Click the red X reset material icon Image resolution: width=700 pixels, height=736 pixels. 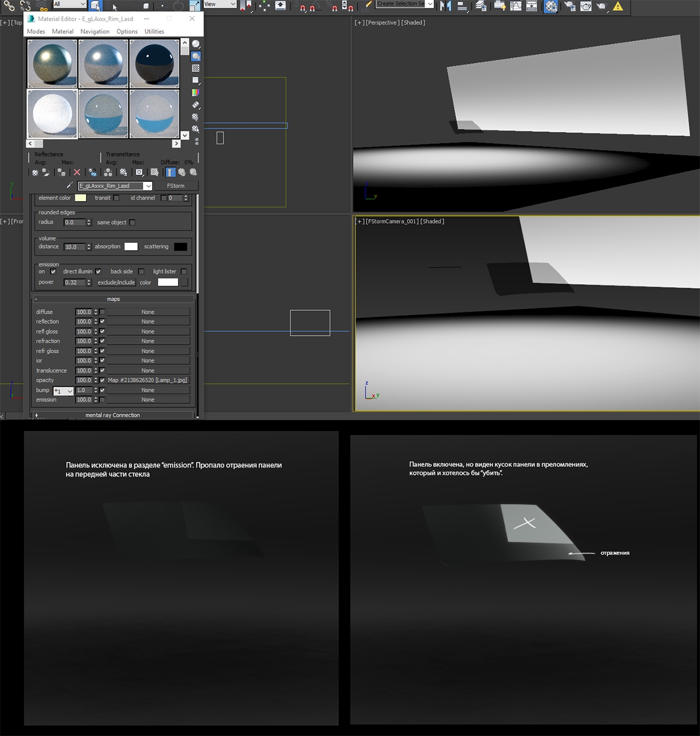click(77, 172)
